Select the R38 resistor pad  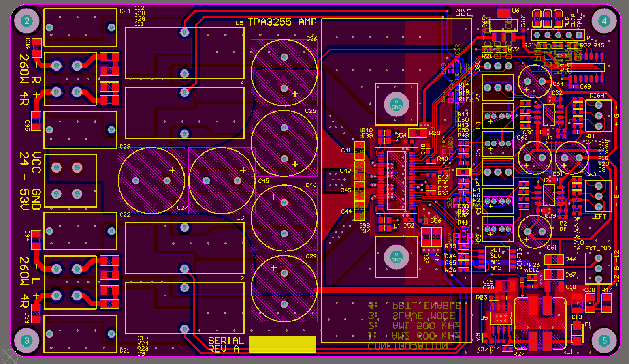418,133
